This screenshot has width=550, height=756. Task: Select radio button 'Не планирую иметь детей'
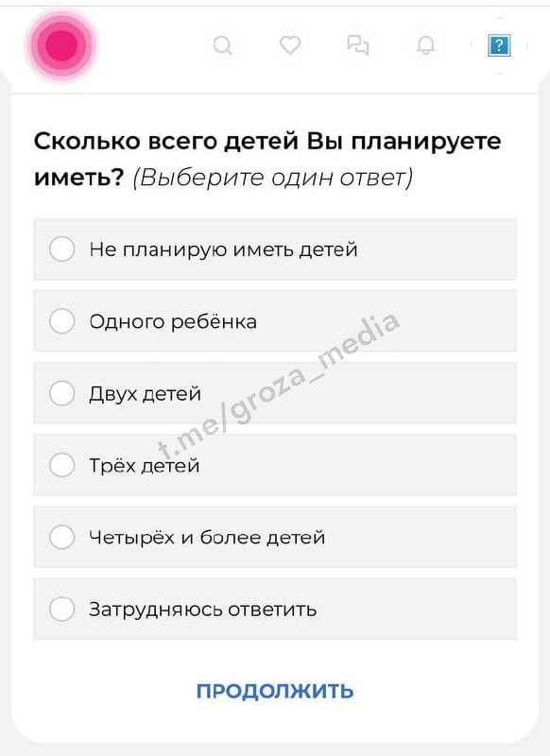(x=62, y=249)
